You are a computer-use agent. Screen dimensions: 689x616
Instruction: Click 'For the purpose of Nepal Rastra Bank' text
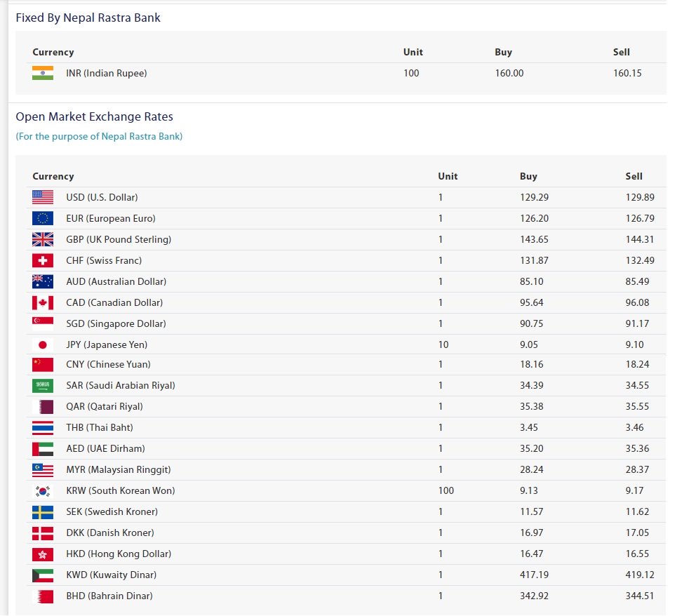point(99,136)
